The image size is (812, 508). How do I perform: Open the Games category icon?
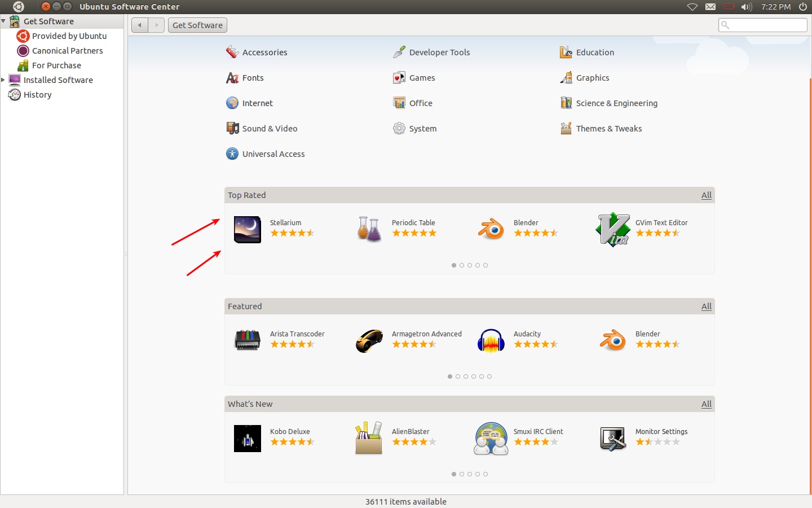[399, 77]
